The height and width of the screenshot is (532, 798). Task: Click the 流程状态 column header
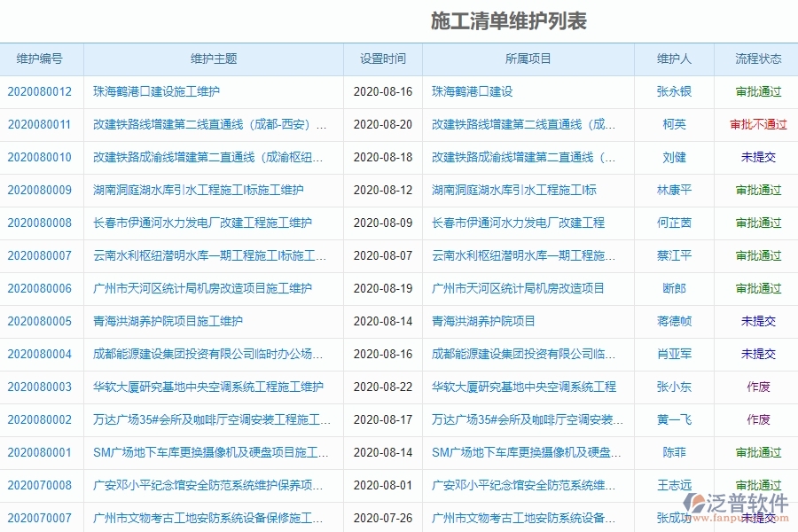pyautogui.click(x=755, y=59)
